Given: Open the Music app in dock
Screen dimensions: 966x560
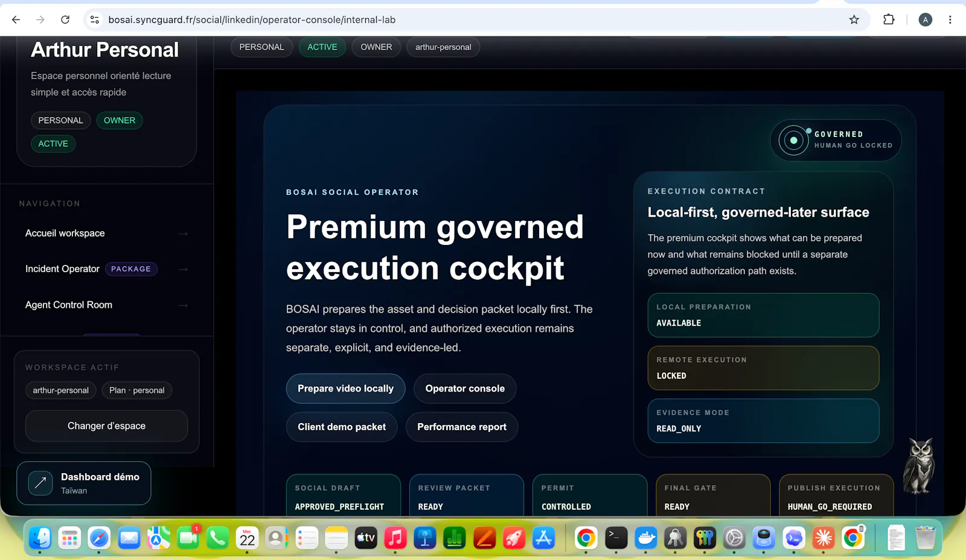Looking at the screenshot, I should point(395,538).
